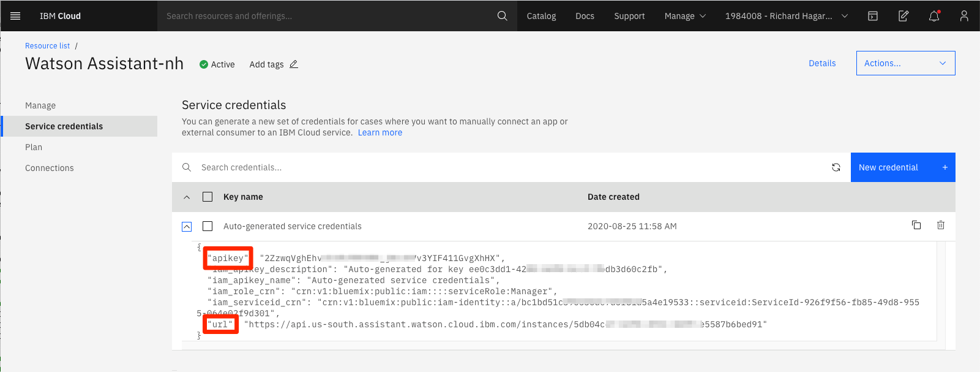
Task: Click the Resource list breadcrumb link
Action: pyautogui.click(x=47, y=46)
